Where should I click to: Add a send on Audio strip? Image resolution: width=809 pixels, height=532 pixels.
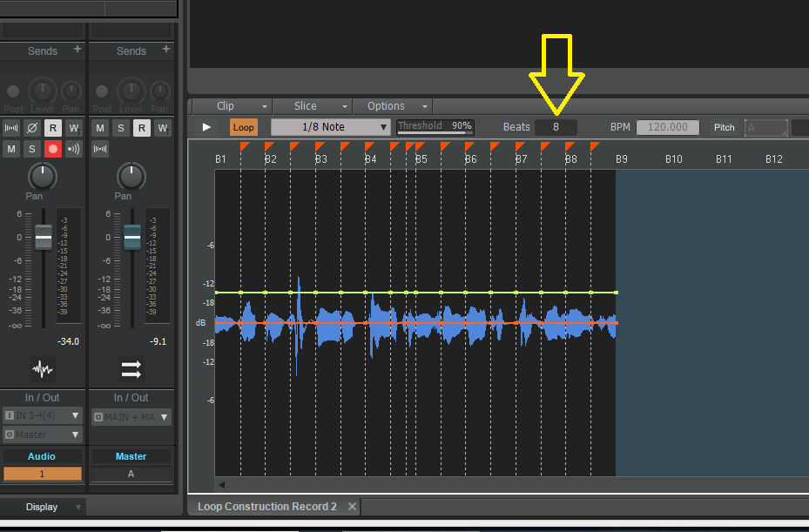click(78, 49)
